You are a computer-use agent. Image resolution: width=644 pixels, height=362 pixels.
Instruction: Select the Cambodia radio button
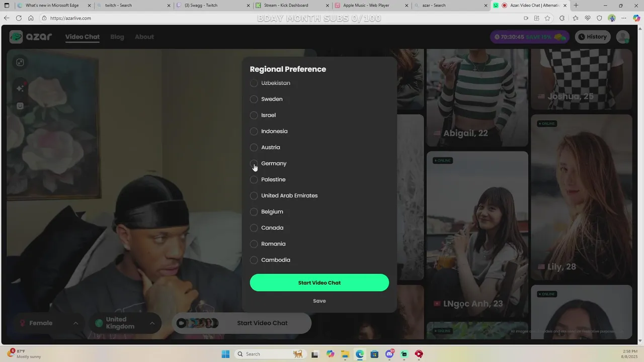pyautogui.click(x=254, y=260)
